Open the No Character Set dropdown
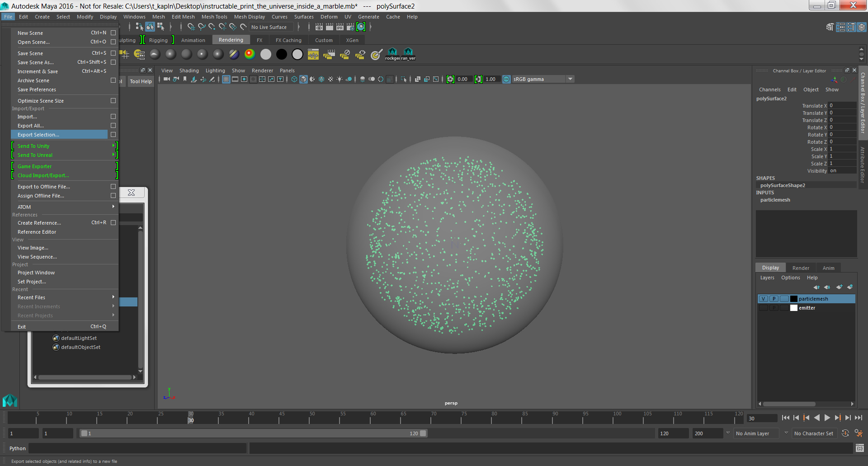The image size is (868, 466). tap(816, 433)
